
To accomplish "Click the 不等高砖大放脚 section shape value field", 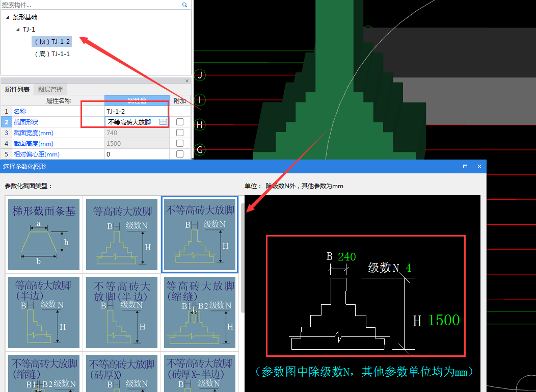I will [131, 122].
